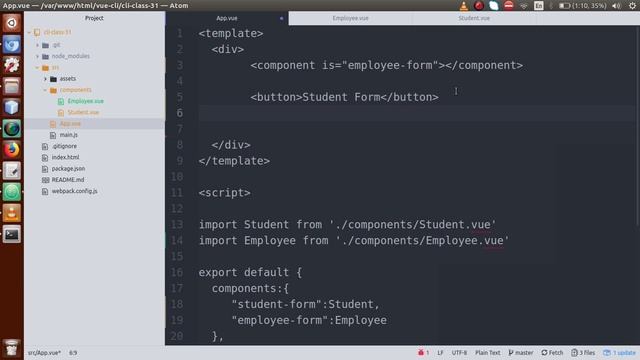Launch Firefox from the dock
The width and height of the screenshot is (640, 360).
tap(11, 150)
